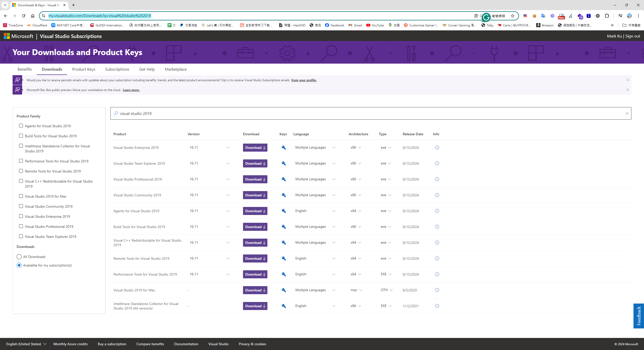Clear the search box using its X icon
644x350 pixels.
click(x=627, y=113)
